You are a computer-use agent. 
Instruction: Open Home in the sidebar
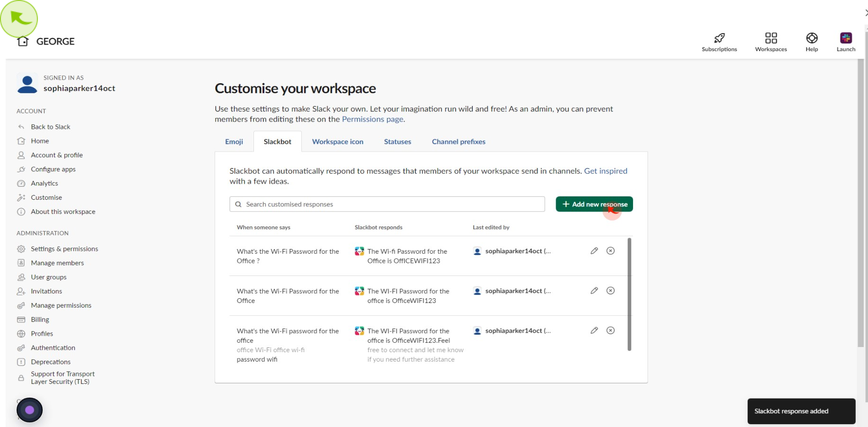pos(40,141)
